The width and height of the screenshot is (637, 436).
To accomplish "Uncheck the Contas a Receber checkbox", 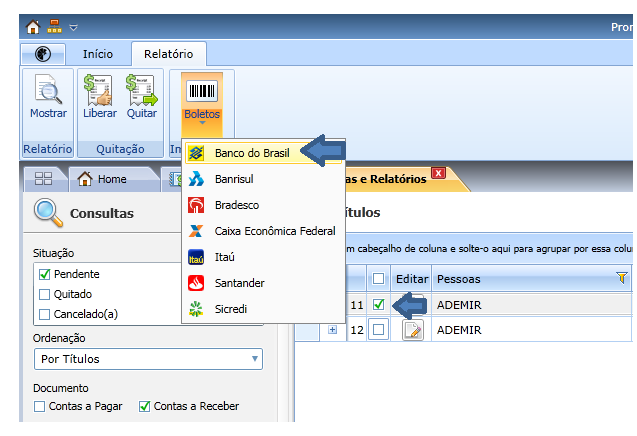I will tap(144, 406).
